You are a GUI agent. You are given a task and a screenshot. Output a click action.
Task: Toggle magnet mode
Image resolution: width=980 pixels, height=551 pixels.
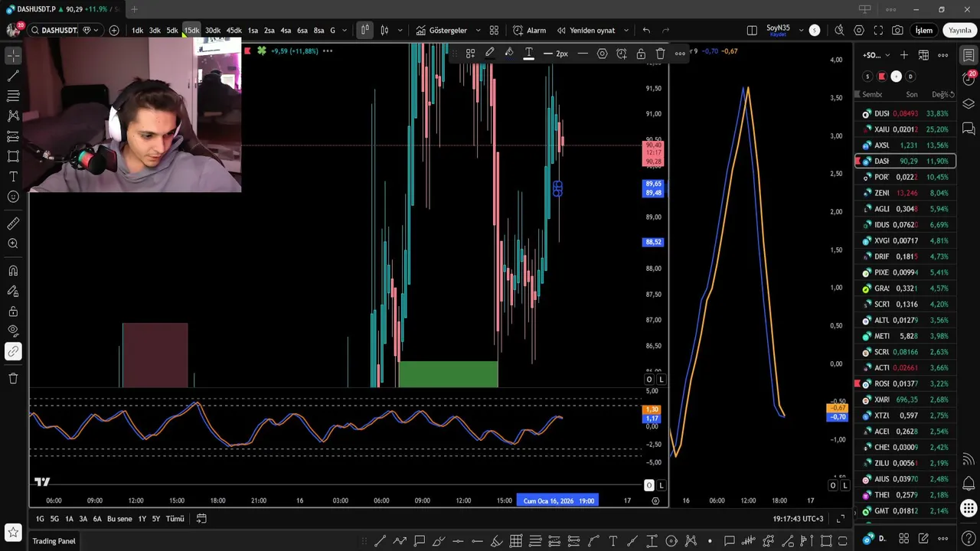(13, 270)
